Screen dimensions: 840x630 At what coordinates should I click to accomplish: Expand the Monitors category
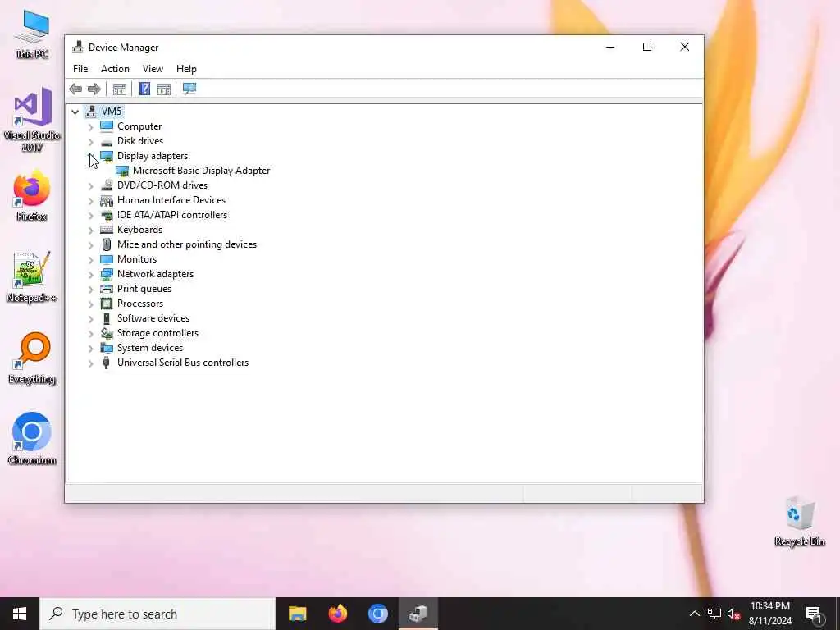90,260
